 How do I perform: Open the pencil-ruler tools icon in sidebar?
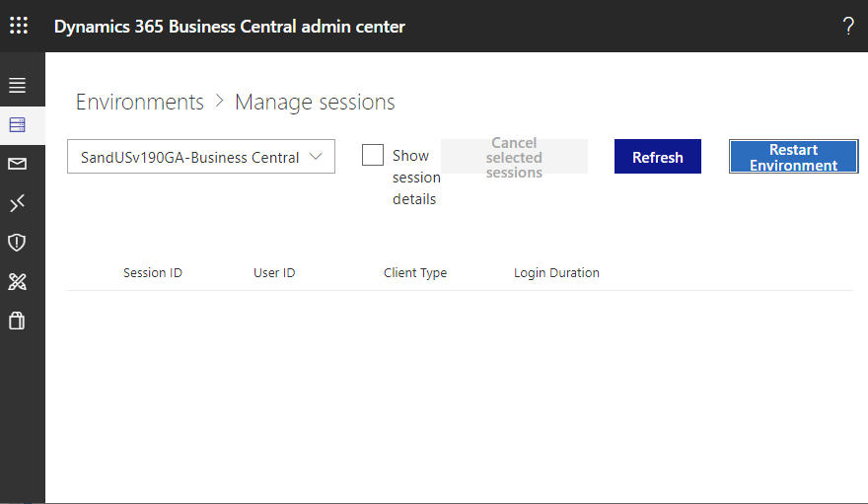coord(17,282)
